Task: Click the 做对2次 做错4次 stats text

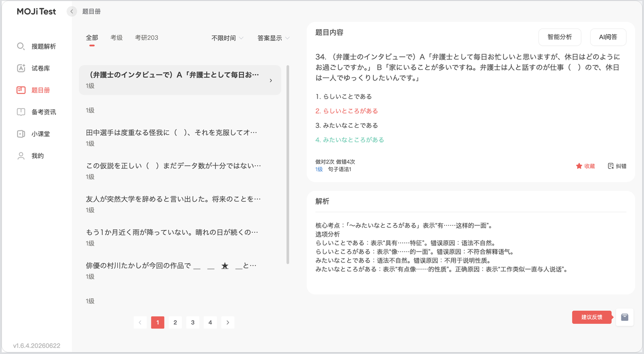Action: (x=335, y=162)
